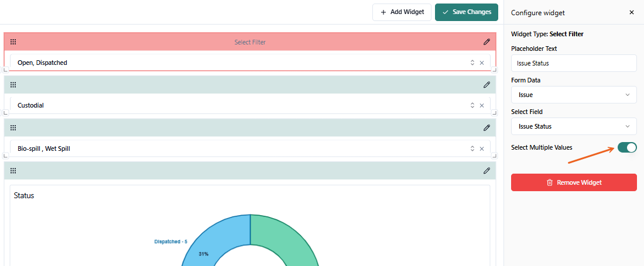Edit the Custodial filter widget via pencil icon

click(487, 85)
